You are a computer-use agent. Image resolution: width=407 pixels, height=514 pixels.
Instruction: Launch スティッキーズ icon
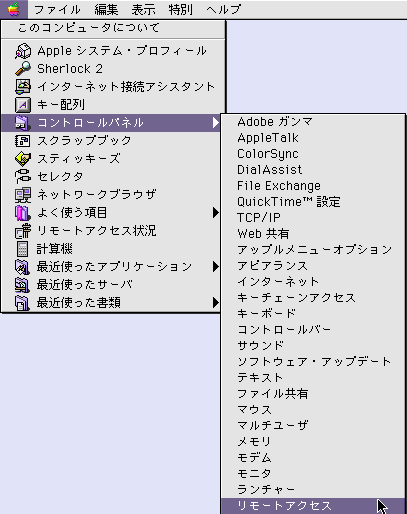pyautogui.click(x=23, y=159)
